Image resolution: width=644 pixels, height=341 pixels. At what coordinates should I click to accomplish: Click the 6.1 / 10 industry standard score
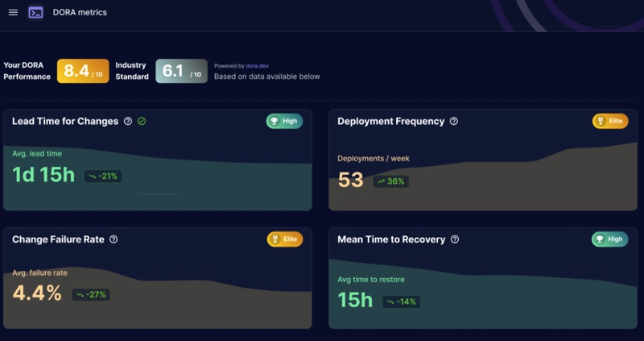[182, 71]
